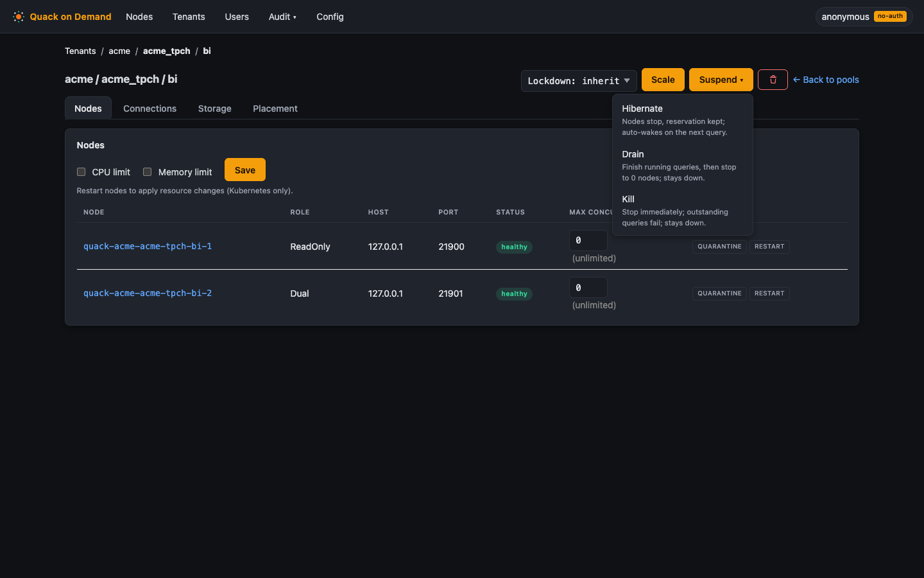Click healthy status badge of bi-1 node
924x578 pixels.
coord(514,247)
